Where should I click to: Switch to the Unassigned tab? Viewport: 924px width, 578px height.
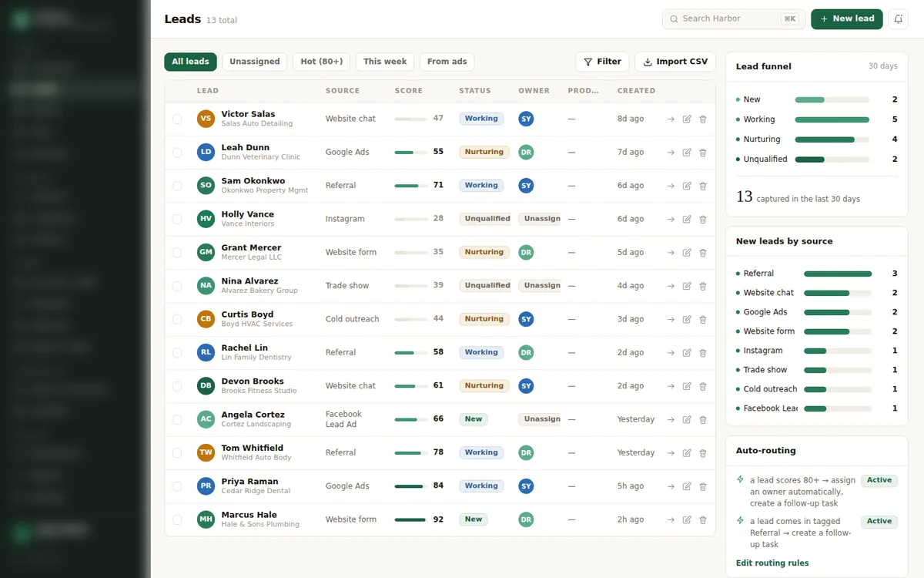(254, 62)
